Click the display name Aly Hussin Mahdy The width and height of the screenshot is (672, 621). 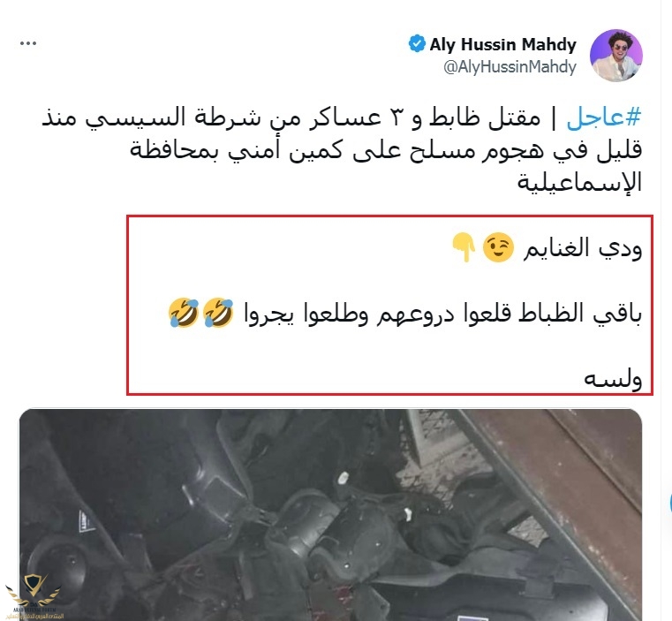[502, 44]
